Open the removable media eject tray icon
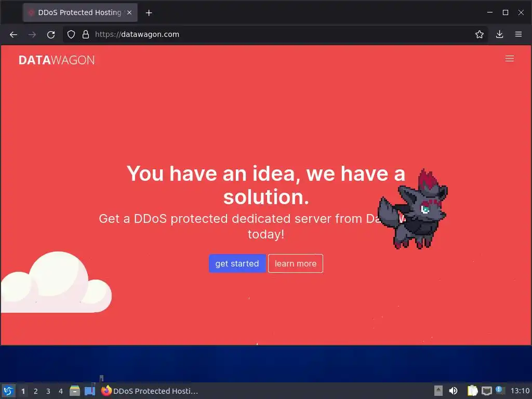 438,391
